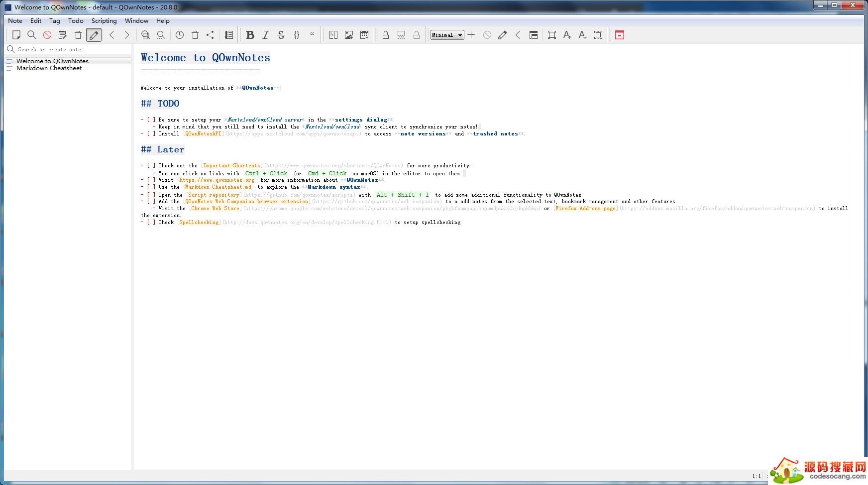Screen dimensions: 868x485
Task: Click the find note magnifier icon
Action: 31,35
